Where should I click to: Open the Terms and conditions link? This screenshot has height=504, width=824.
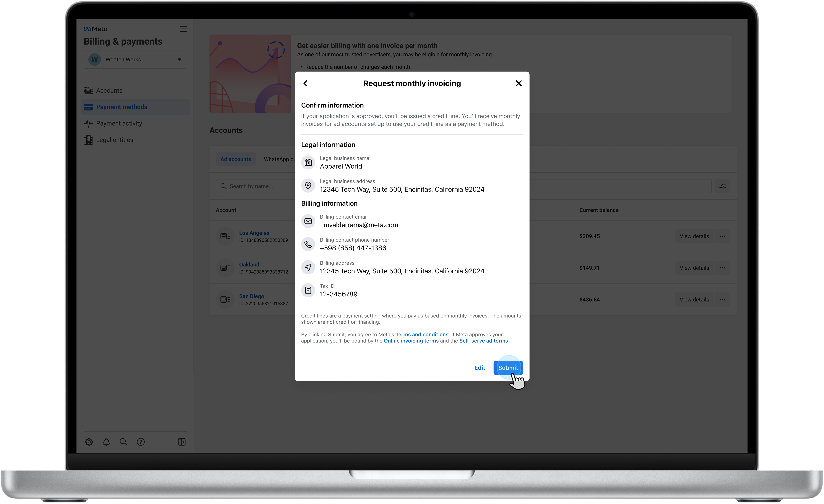(x=422, y=335)
